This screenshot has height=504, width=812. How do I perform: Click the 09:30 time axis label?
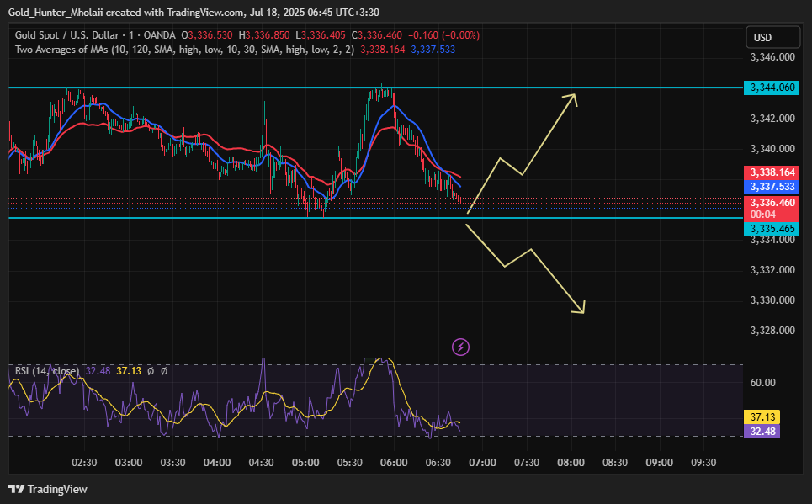pyautogui.click(x=703, y=463)
